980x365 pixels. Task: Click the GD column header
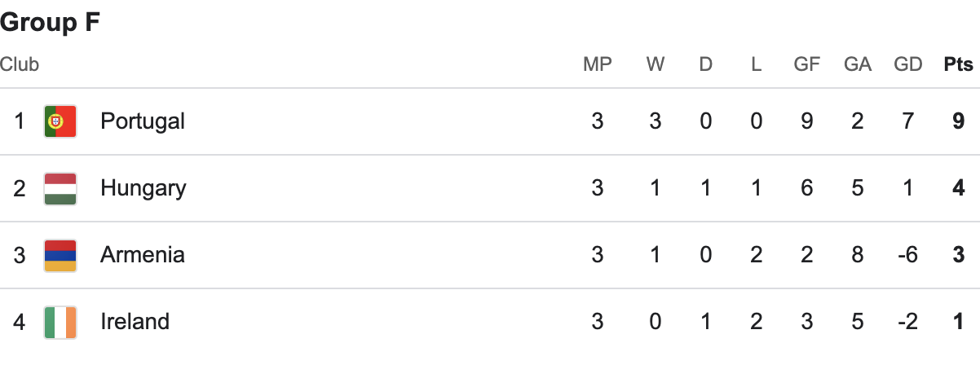point(907,64)
